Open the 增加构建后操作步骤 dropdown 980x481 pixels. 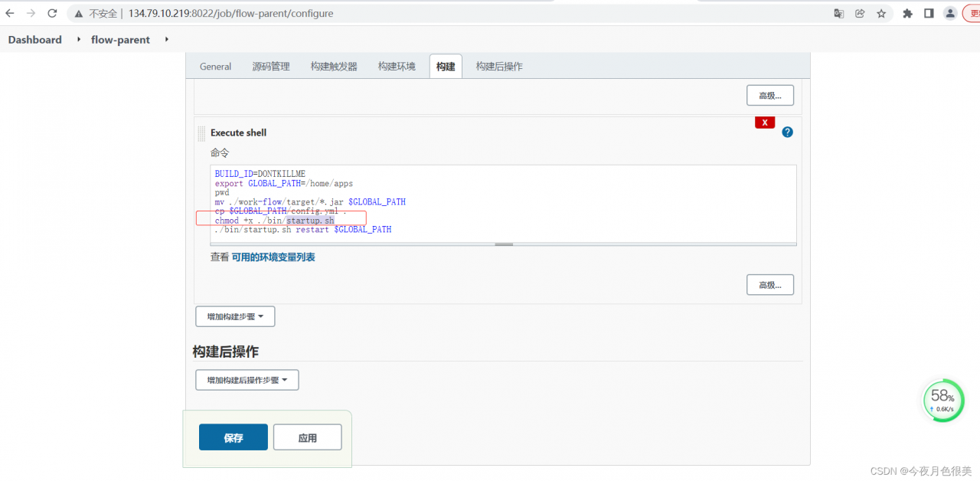coord(247,380)
